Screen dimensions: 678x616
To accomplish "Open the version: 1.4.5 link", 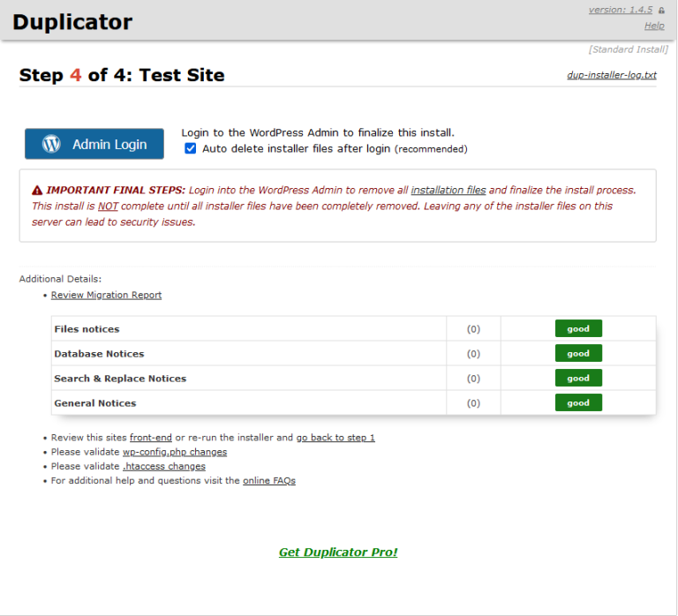I will (x=620, y=10).
